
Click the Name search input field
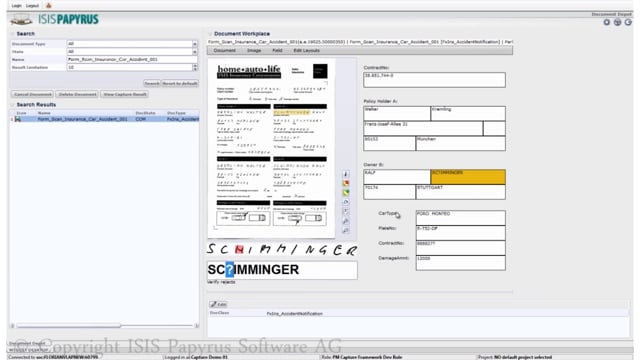pos(131,60)
